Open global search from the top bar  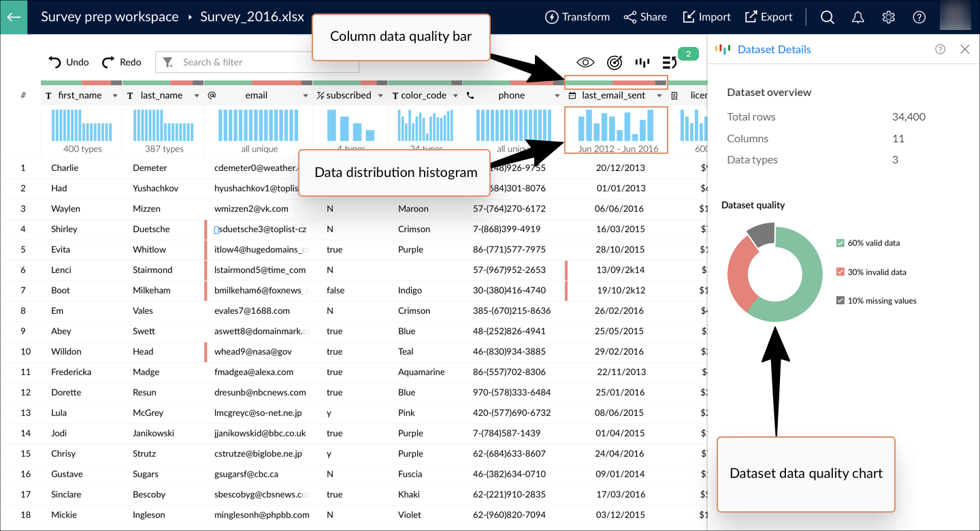tap(827, 17)
